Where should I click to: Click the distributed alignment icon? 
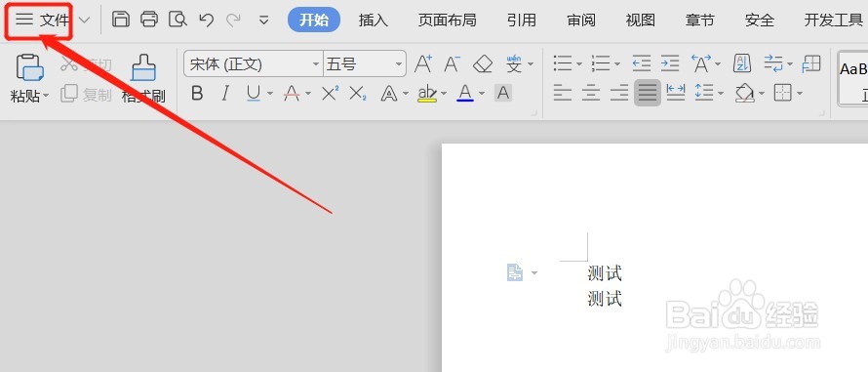coord(676,92)
